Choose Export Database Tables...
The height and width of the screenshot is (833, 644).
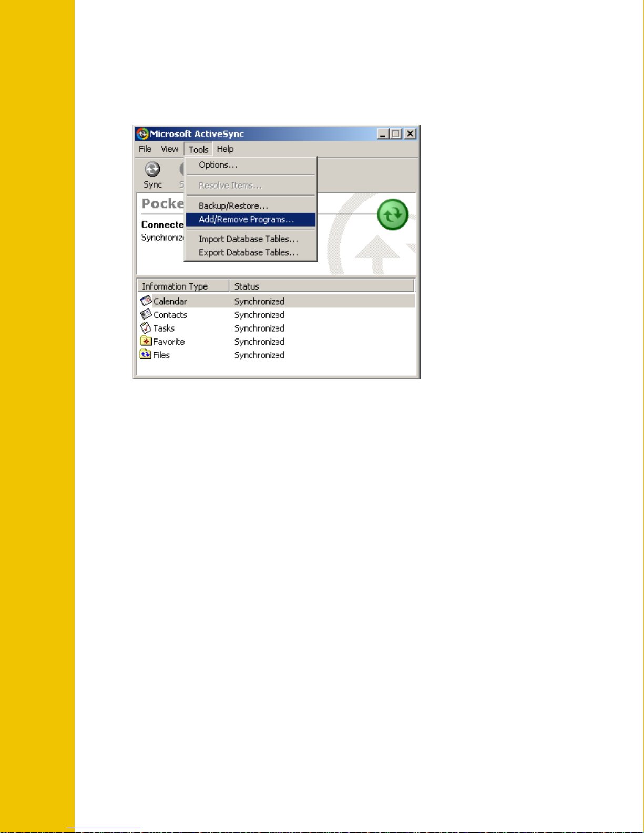(251, 253)
